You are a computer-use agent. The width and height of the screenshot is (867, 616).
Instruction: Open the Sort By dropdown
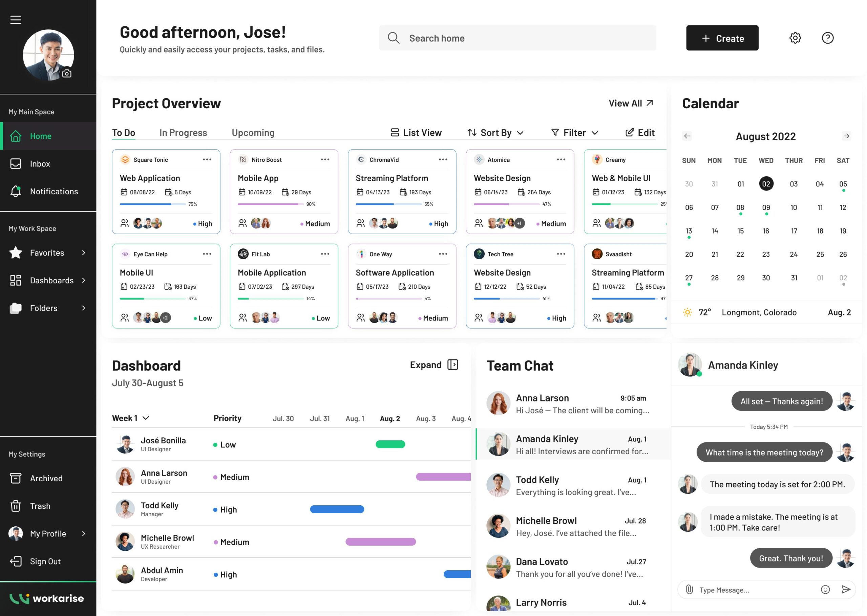(495, 133)
